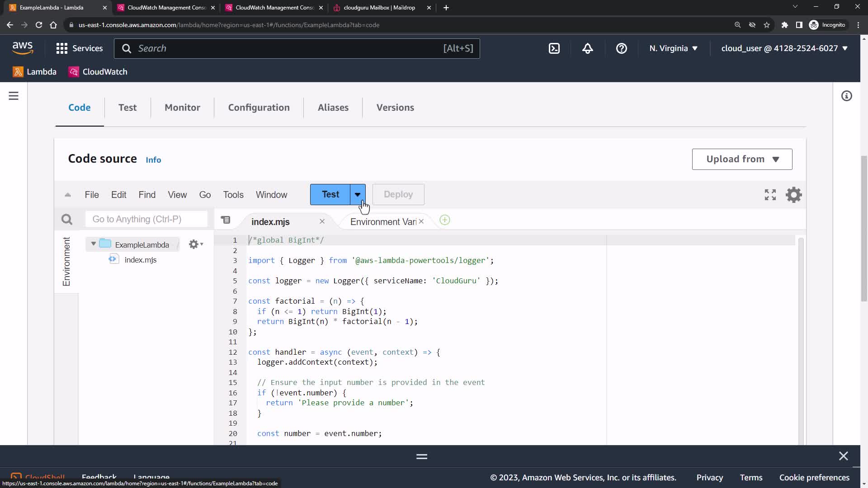Open the help question mark icon

point(621,48)
